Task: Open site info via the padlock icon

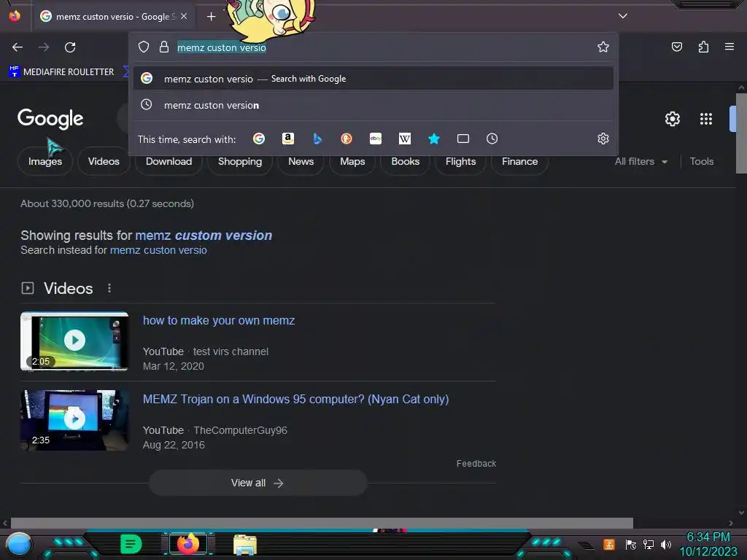Action: point(164,47)
